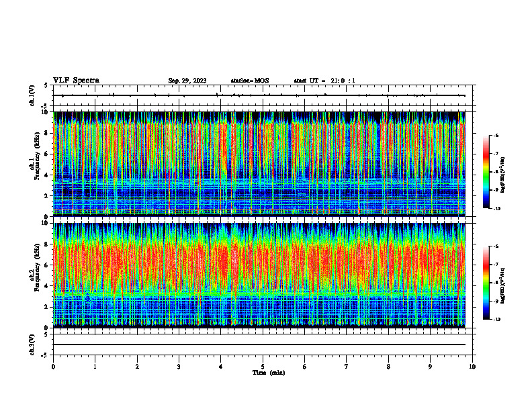Click the "start UT = 21:0 :1" text

[324, 81]
